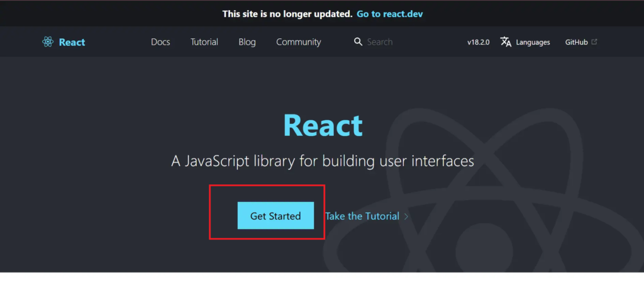Click the search magnifier icon
Viewport: 644px width, 297px height.
(358, 42)
